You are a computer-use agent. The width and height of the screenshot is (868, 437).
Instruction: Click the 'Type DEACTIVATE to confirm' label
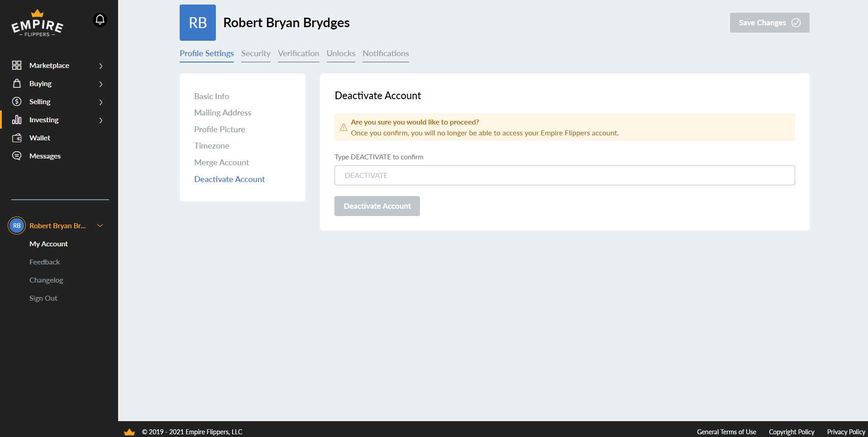[x=379, y=157]
